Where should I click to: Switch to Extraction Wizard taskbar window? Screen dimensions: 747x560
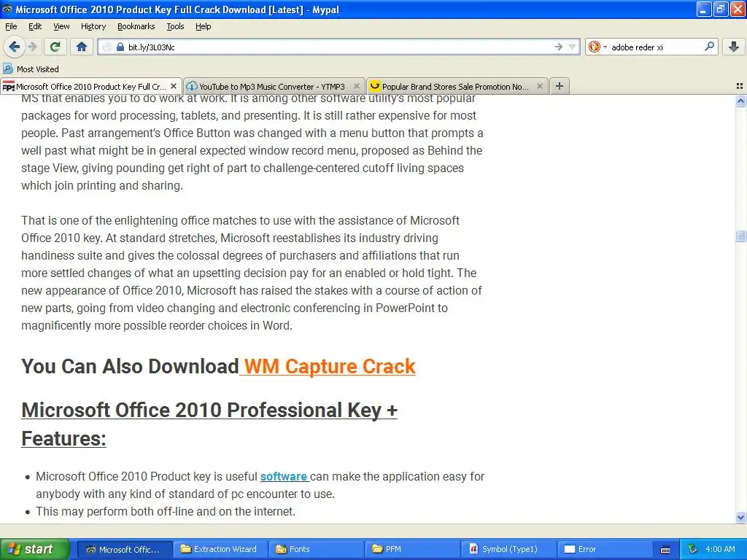click(220, 549)
